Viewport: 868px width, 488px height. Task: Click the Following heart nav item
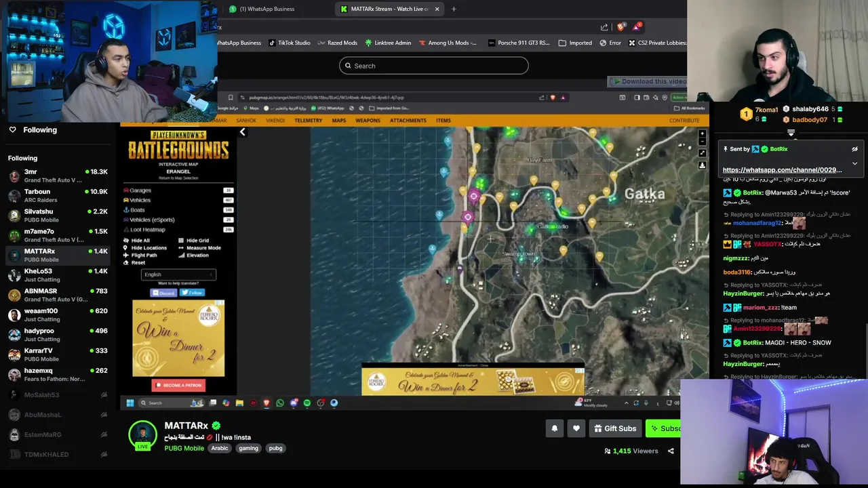coord(33,129)
